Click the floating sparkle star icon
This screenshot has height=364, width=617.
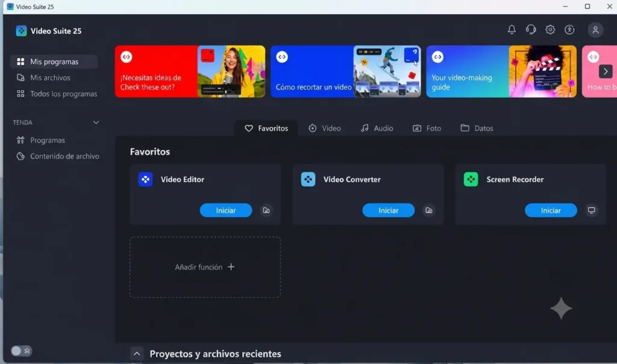(561, 308)
